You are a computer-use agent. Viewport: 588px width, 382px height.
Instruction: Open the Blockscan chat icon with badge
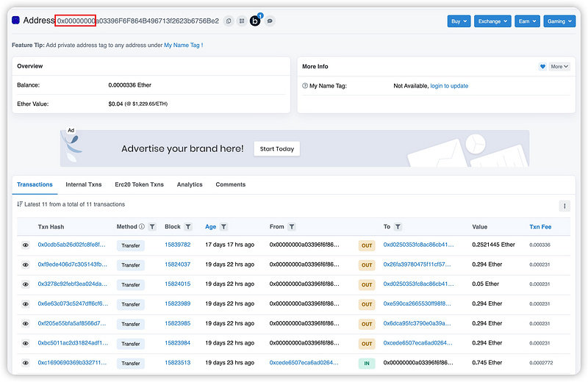(x=255, y=21)
